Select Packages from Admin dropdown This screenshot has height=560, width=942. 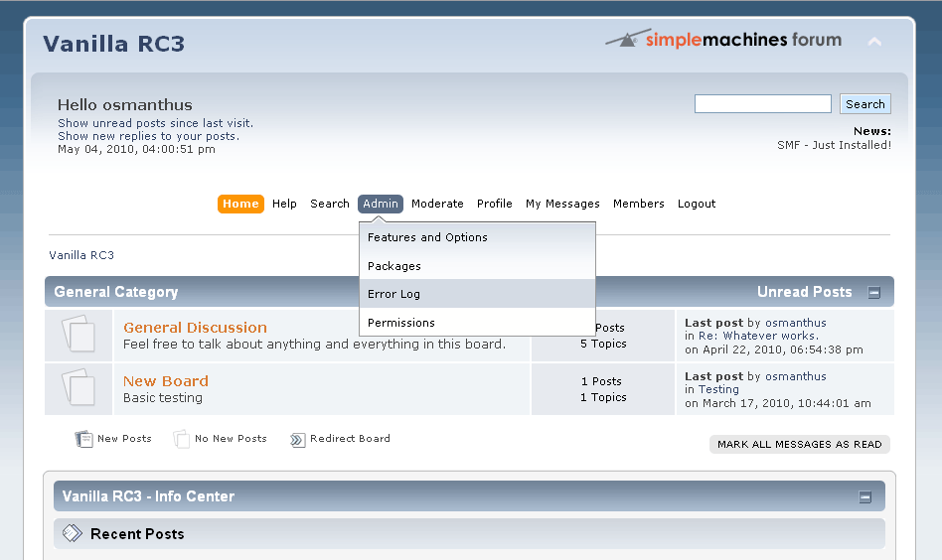coord(477,266)
